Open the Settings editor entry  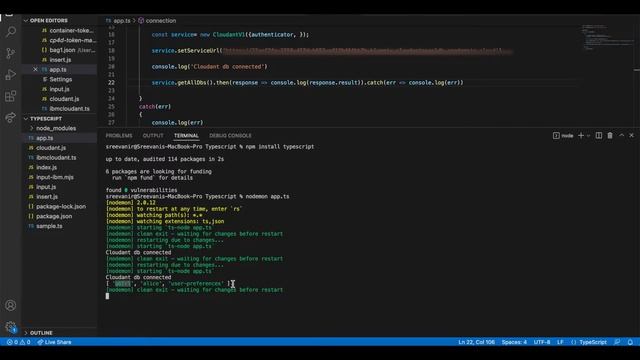coord(60,79)
